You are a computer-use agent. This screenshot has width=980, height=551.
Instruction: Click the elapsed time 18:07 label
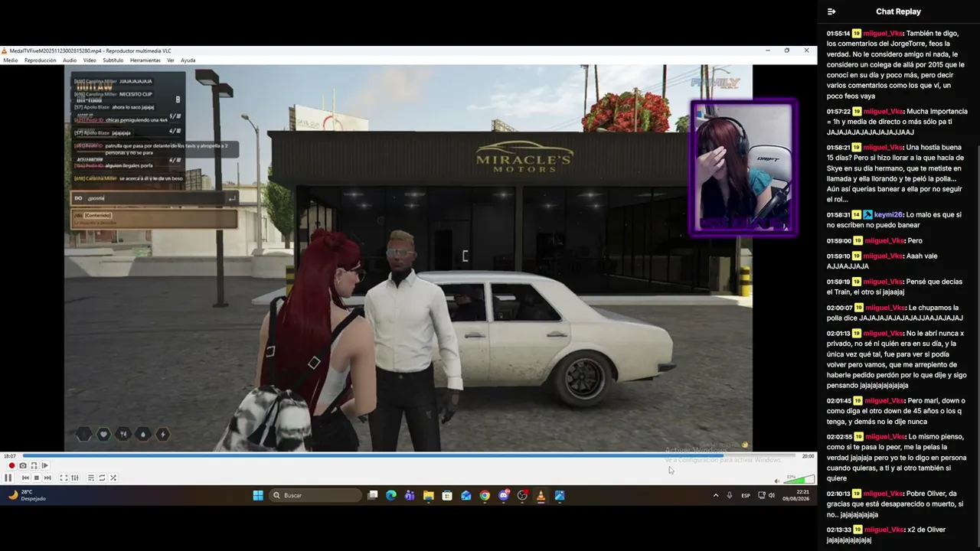(x=9, y=456)
